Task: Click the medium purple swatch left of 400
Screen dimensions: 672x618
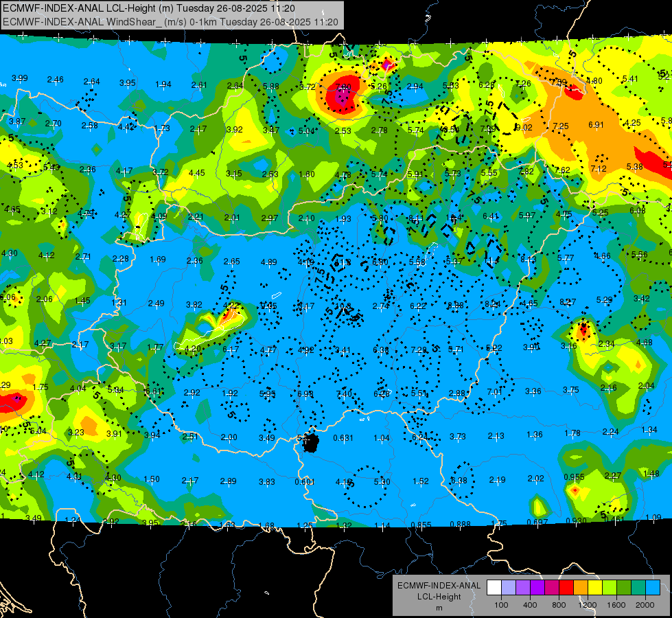Action: (x=523, y=587)
